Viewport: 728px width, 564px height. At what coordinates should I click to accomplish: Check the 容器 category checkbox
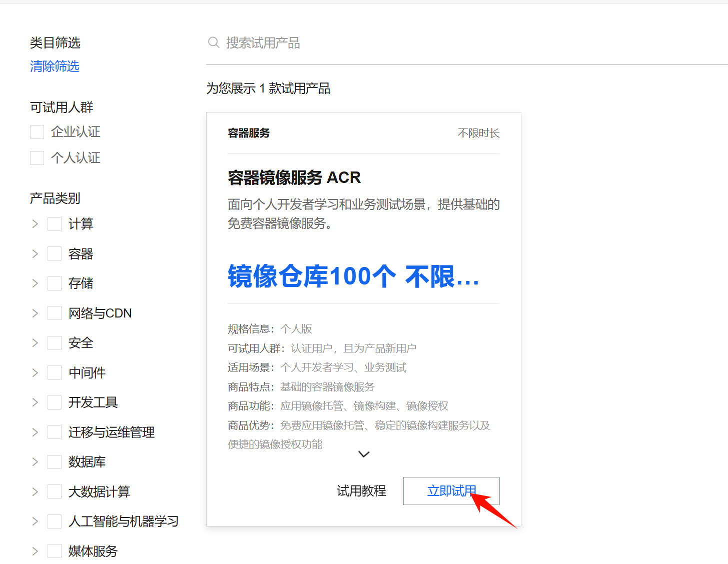pos(54,253)
